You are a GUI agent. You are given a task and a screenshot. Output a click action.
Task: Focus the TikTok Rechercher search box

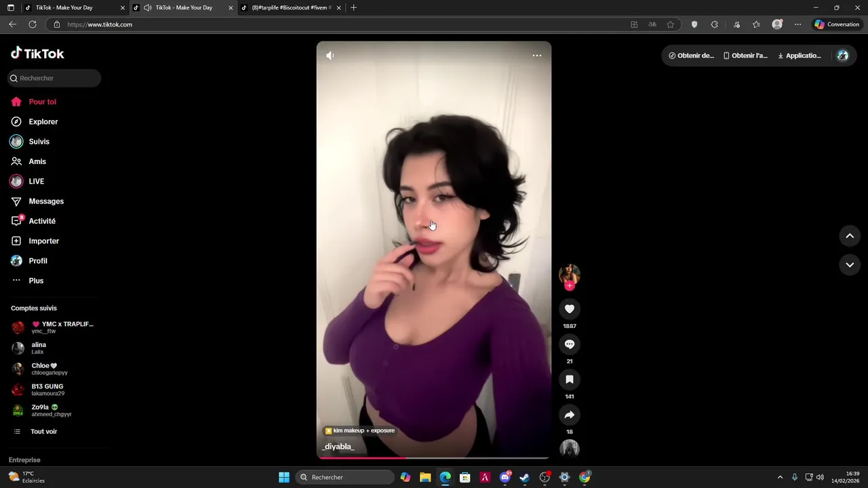pos(54,78)
